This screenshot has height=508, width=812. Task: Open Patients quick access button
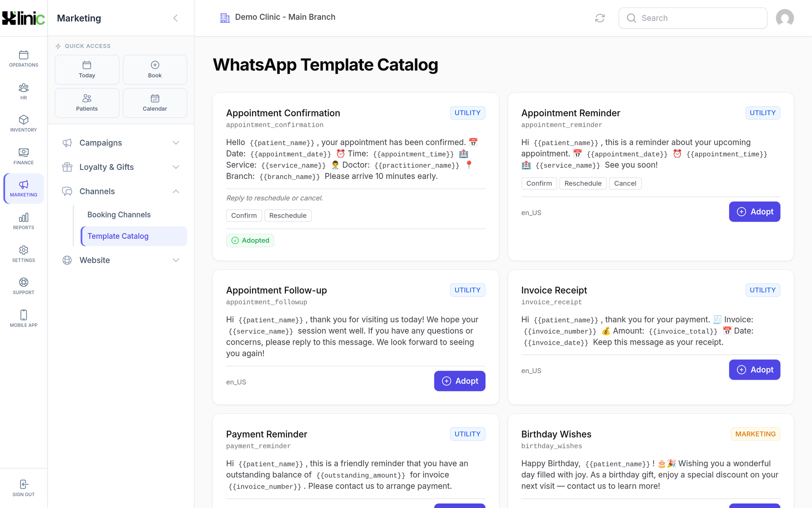tap(87, 103)
